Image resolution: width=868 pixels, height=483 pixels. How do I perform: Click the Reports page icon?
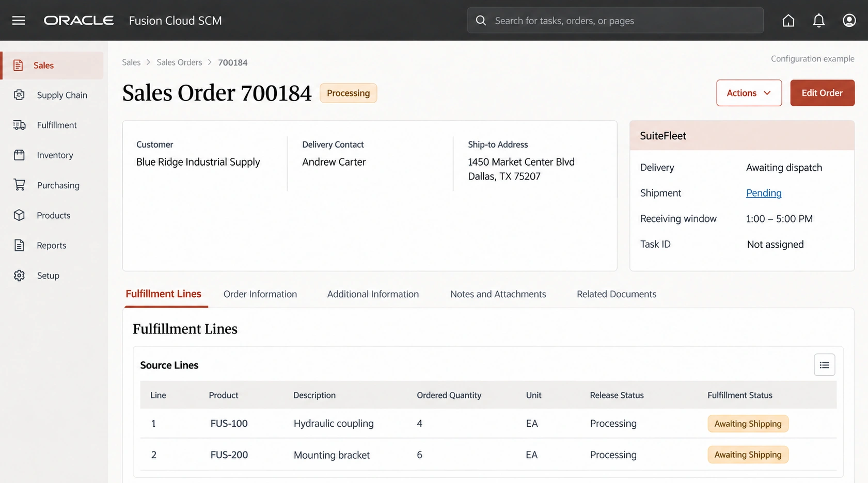[19, 245]
